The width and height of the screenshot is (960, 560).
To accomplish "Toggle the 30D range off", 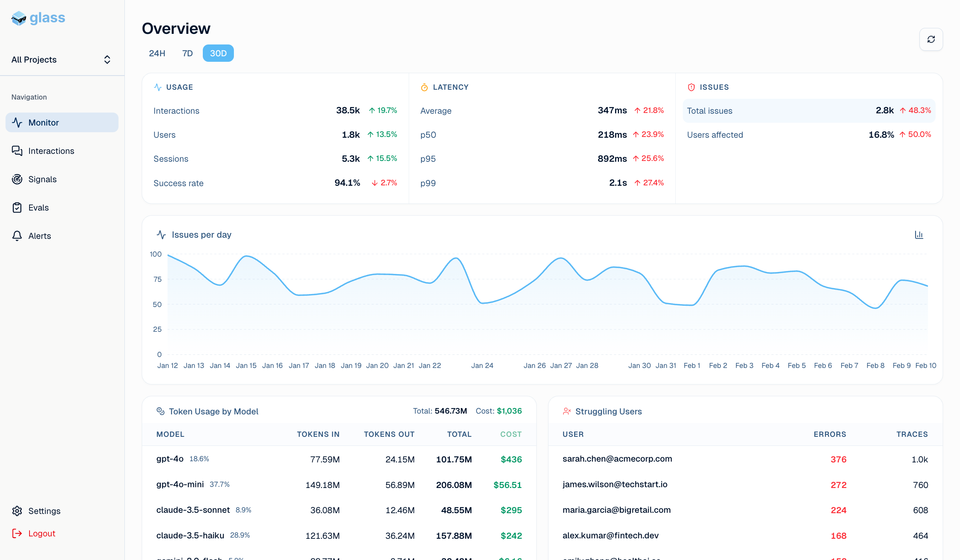I will pos(218,53).
